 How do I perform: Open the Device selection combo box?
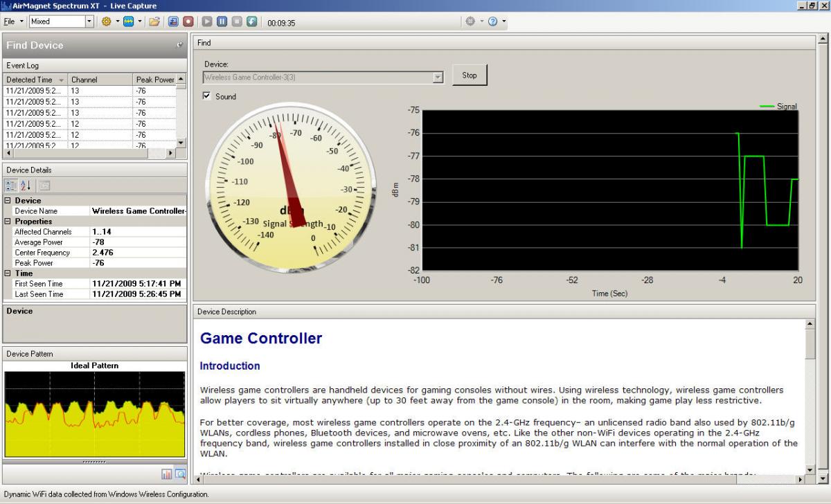coord(438,78)
